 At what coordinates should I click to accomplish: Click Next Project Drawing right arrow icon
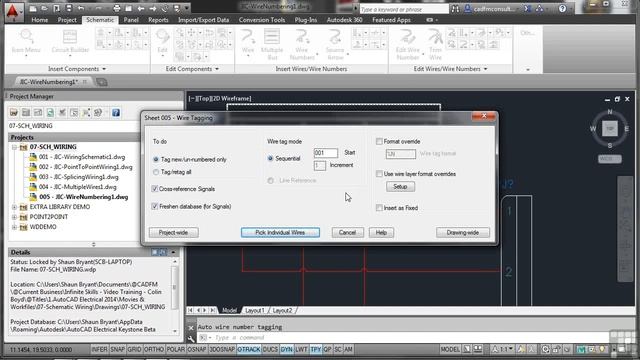153,8
